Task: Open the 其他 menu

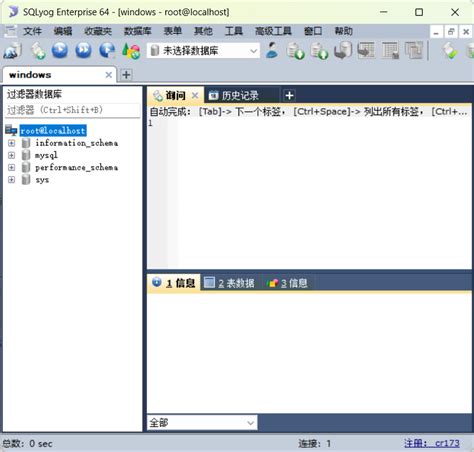Action: click(x=203, y=31)
